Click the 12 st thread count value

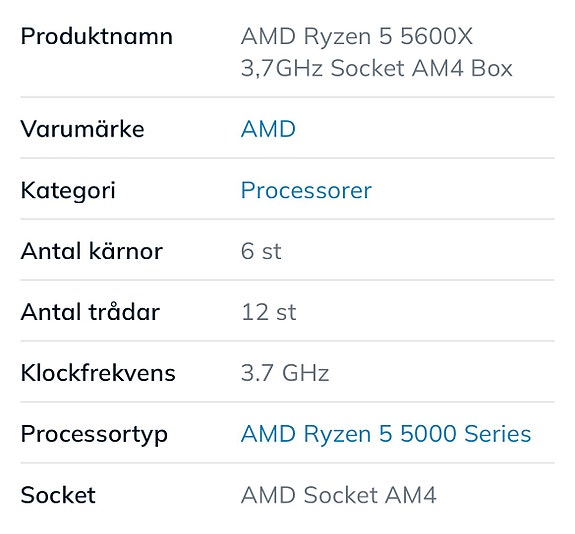pos(268,312)
